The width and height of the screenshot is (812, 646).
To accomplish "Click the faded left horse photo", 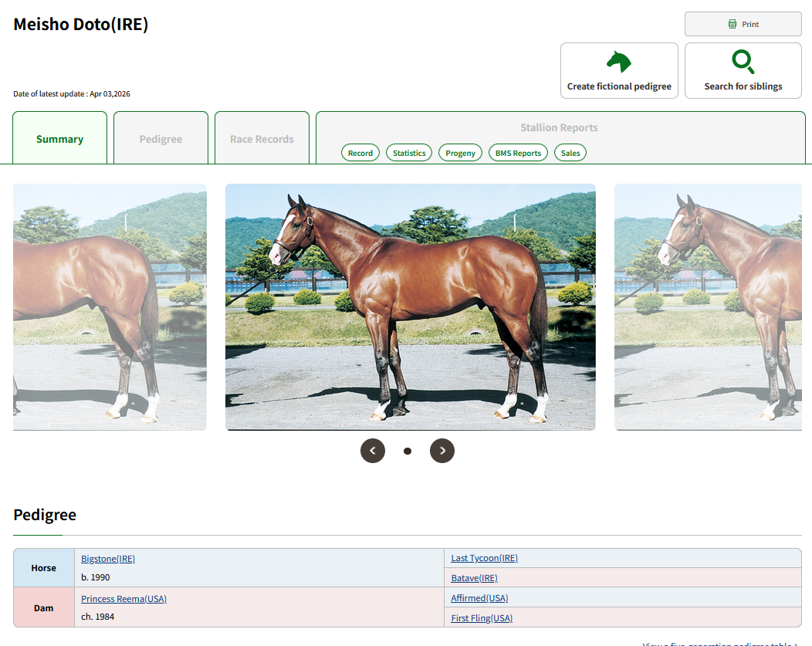I will coord(110,307).
